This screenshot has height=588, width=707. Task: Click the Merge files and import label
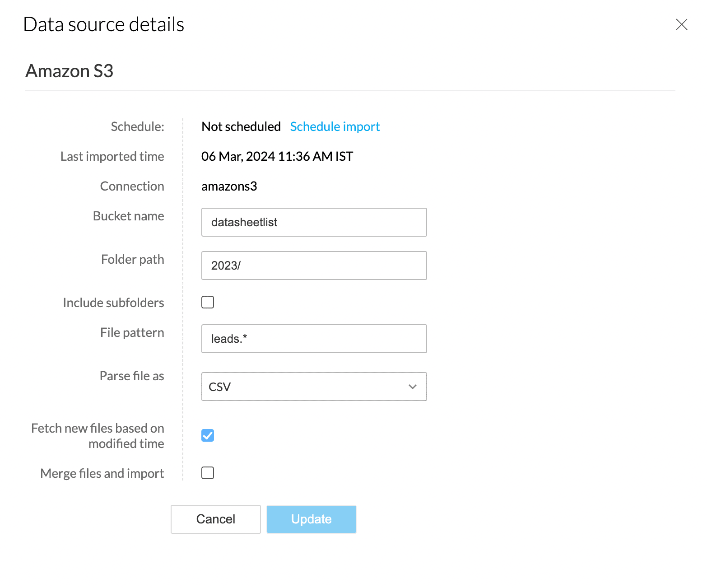pos(102,473)
